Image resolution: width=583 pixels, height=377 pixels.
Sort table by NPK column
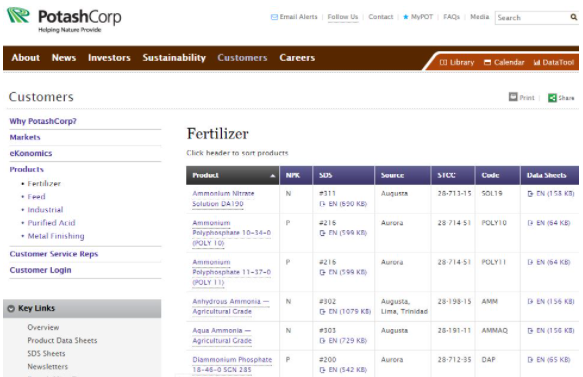point(296,175)
